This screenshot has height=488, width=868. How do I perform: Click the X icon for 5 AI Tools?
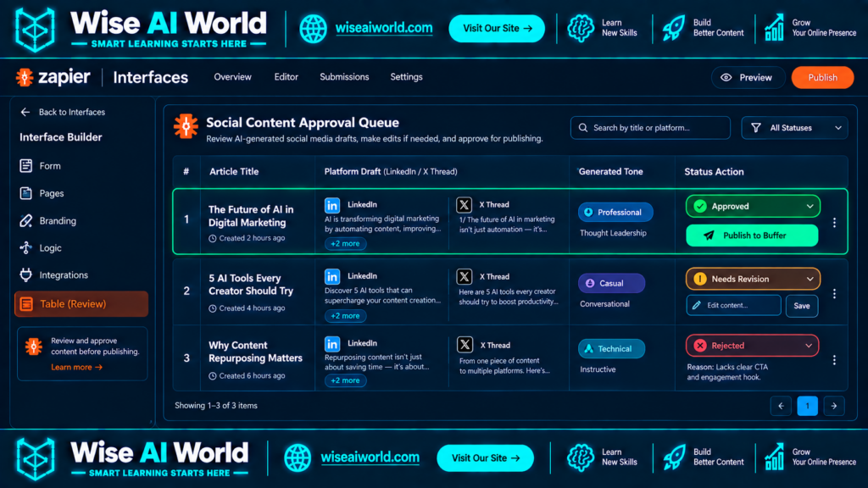[x=465, y=276]
